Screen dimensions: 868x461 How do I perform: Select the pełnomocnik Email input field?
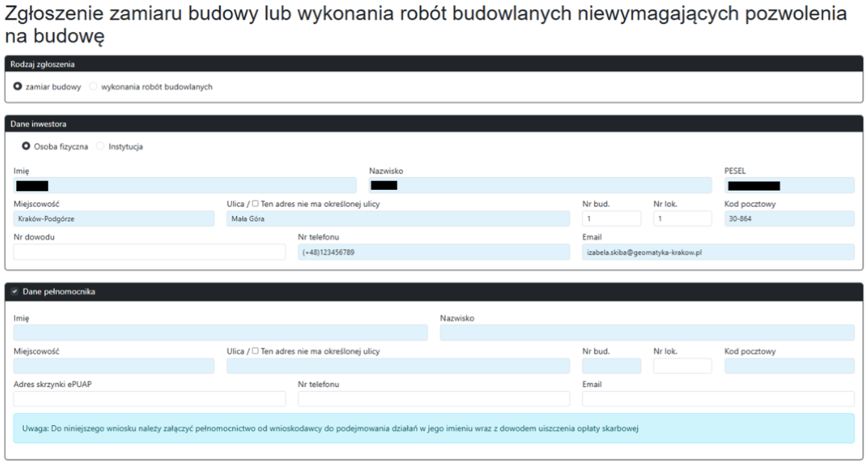pos(718,399)
